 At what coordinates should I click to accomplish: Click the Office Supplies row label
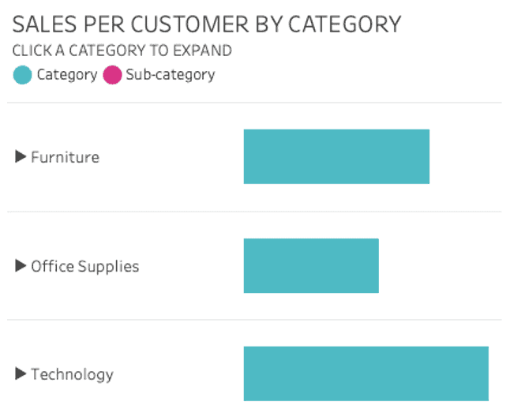84,266
